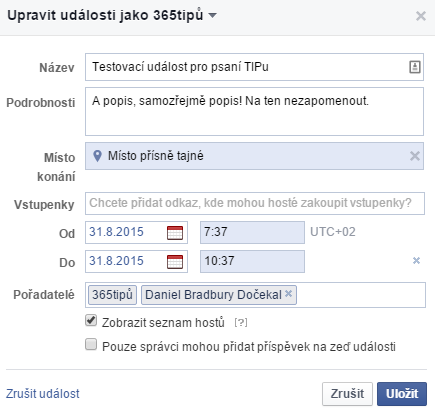
Task: Close the edit event dialog
Action: [421, 16]
